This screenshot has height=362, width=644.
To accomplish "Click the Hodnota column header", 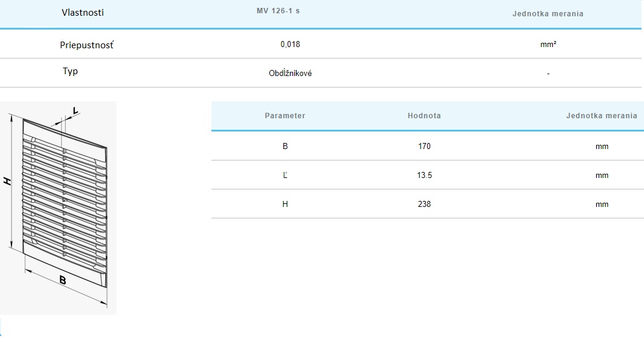I will tap(424, 116).
